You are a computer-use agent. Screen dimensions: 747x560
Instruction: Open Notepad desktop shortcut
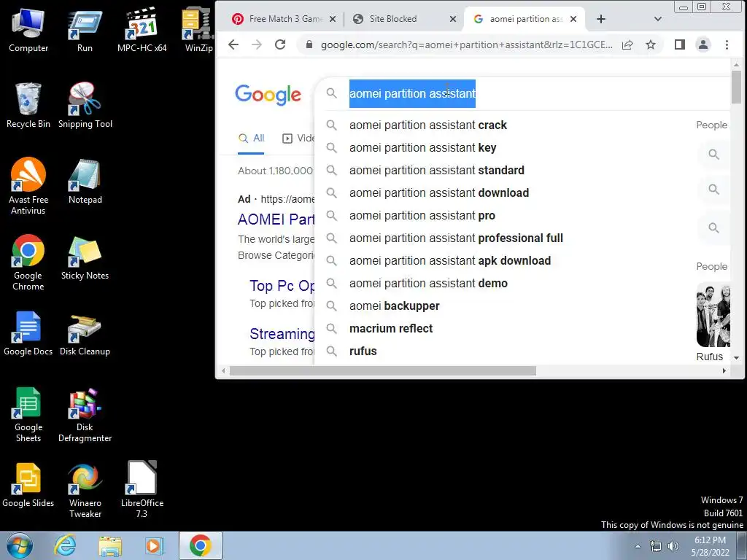(85, 182)
